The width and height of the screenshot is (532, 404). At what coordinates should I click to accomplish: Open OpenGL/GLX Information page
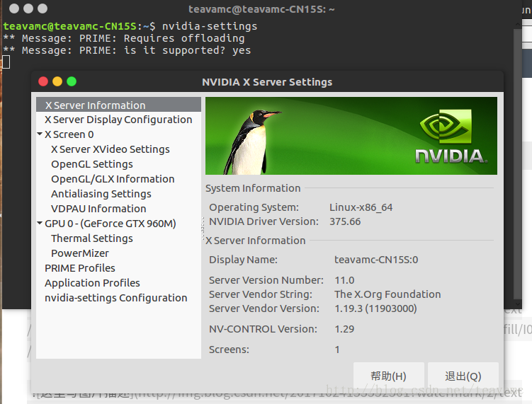[x=113, y=179]
